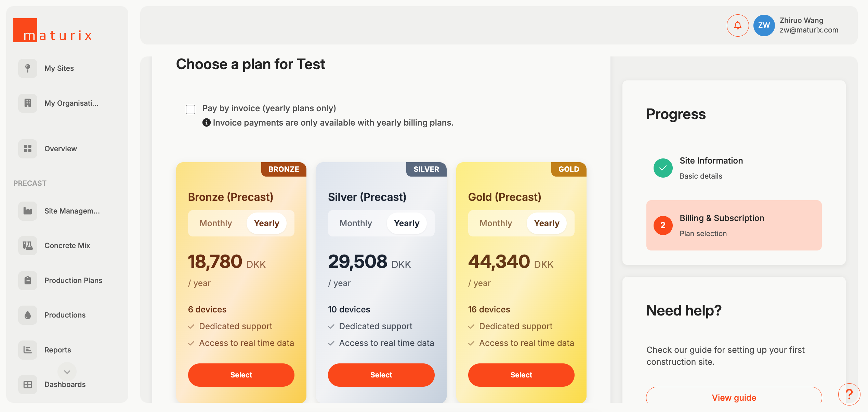The height and width of the screenshot is (412, 868).
Task: Click the View guide button
Action: pyautogui.click(x=734, y=397)
